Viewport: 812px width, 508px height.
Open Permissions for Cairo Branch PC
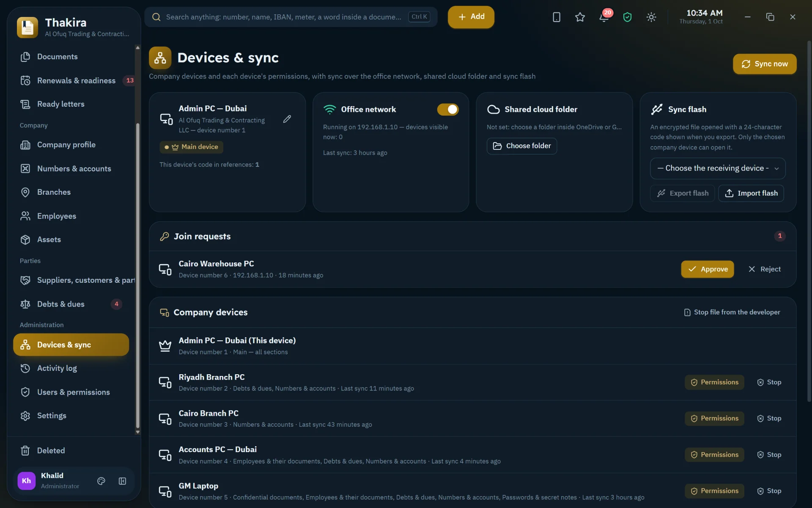tap(714, 418)
